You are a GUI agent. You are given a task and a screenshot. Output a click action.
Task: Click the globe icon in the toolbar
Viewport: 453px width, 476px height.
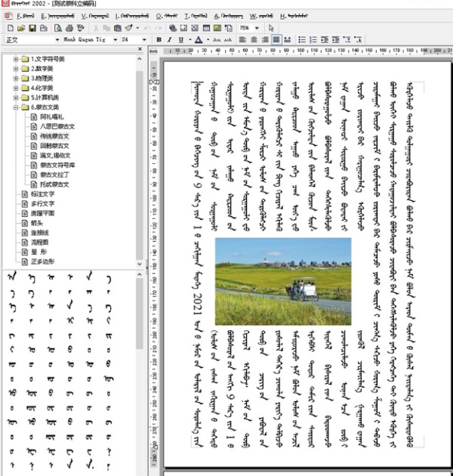[x=173, y=28]
